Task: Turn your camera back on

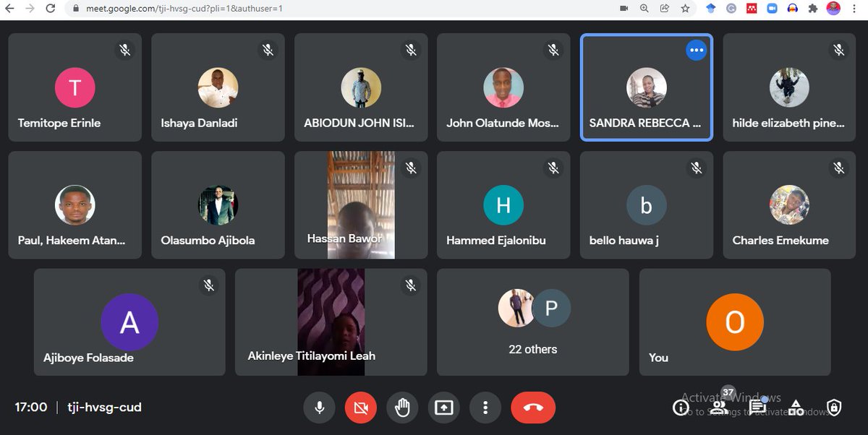Action: pos(360,408)
